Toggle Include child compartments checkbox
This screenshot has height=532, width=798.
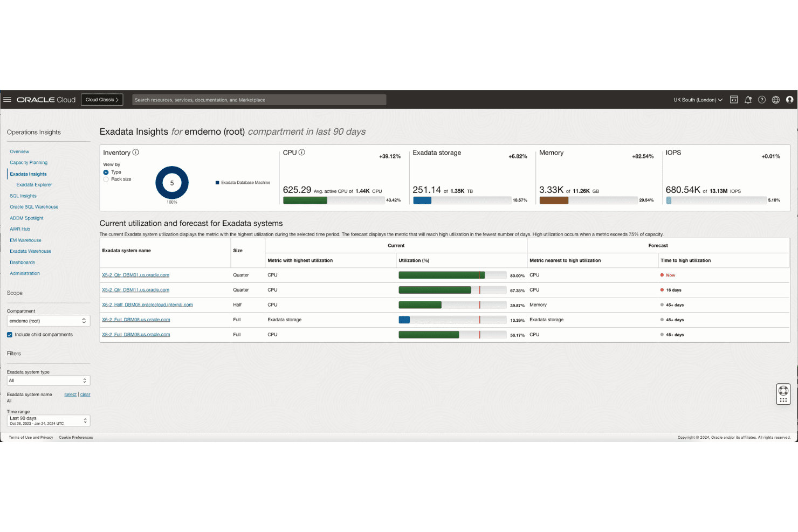point(10,335)
